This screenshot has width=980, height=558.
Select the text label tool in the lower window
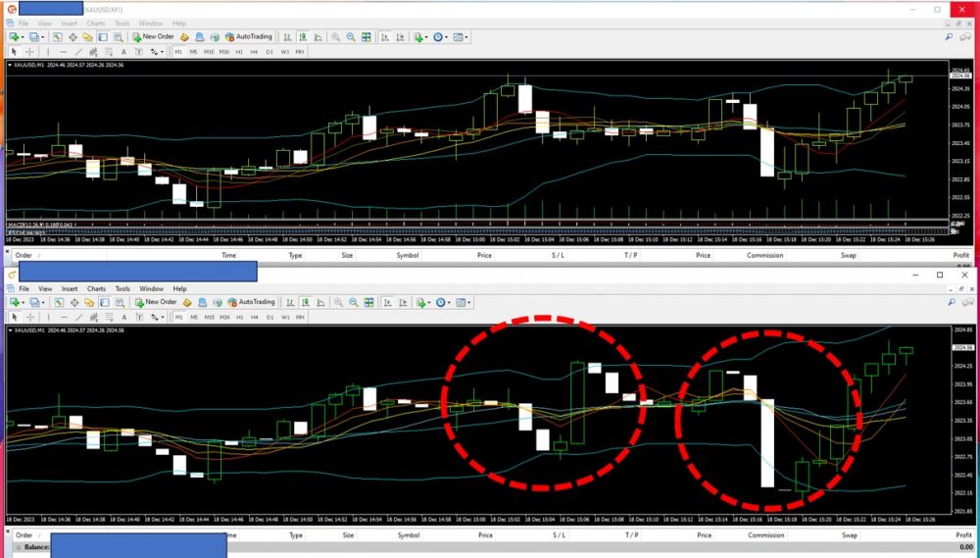(x=139, y=317)
